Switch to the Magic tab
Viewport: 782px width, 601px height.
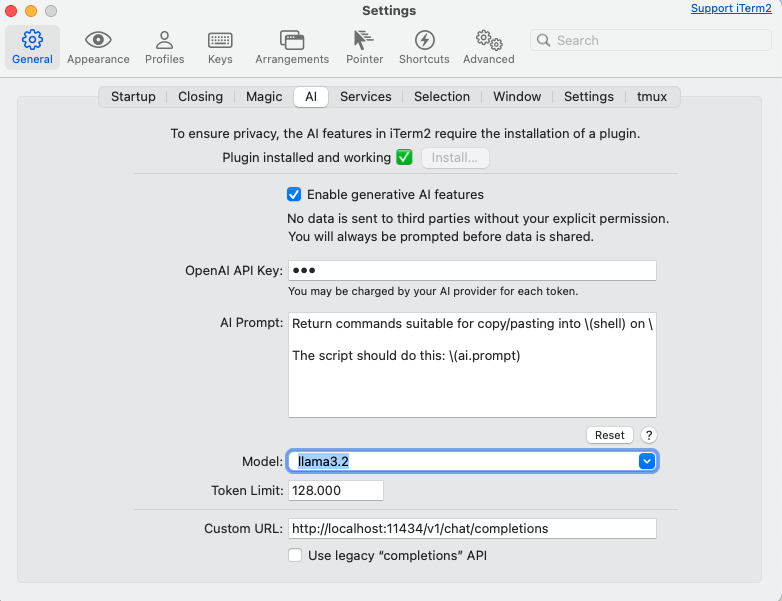click(x=264, y=97)
